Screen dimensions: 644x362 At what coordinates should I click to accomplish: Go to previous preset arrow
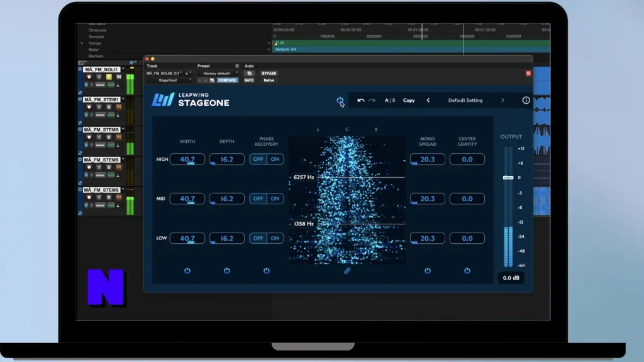click(x=428, y=100)
